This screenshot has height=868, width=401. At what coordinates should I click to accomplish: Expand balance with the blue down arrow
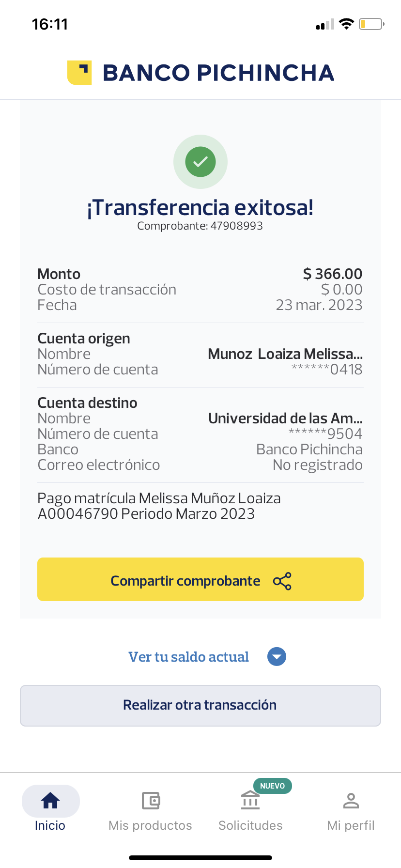[x=277, y=657]
